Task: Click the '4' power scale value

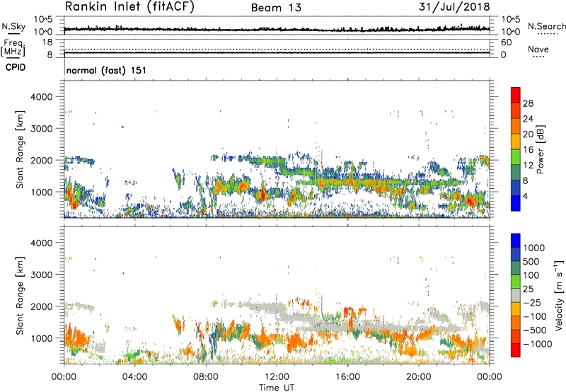Action: coord(525,197)
